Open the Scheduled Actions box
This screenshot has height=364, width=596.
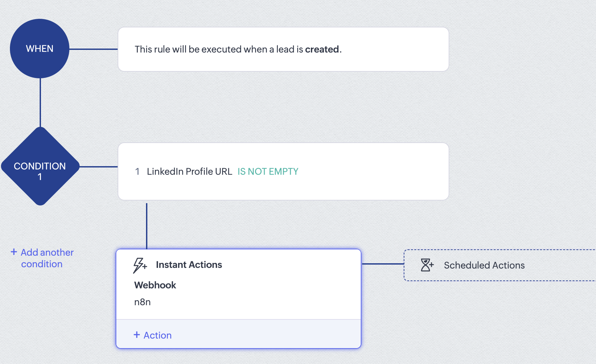pyautogui.click(x=499, y=265)
